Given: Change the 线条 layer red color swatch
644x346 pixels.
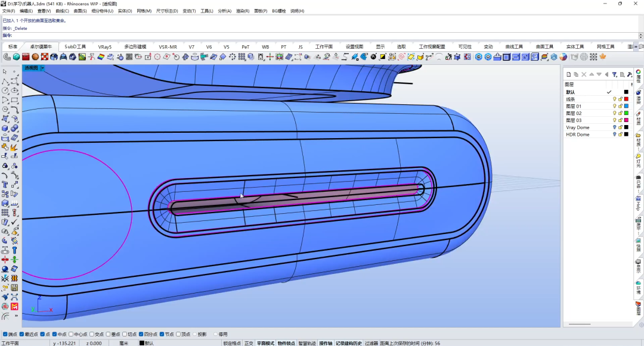Looking at the screenshot, I should tap(626, 99).
